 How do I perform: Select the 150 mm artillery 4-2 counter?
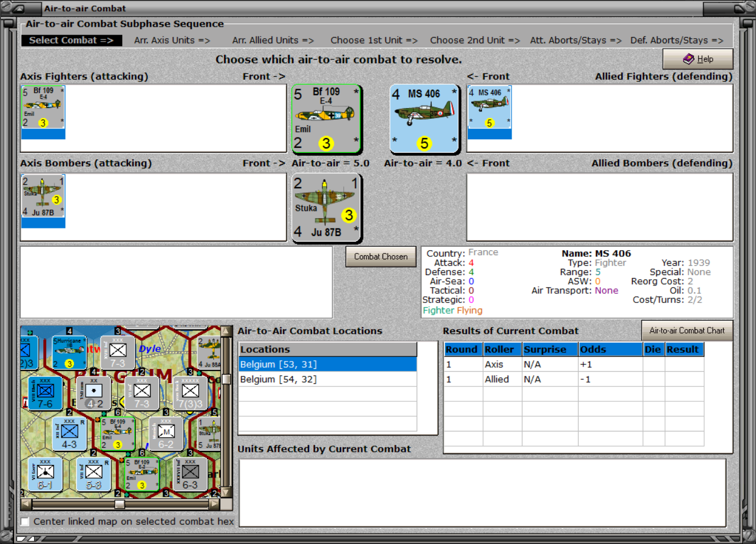click(x=93, y=393)
